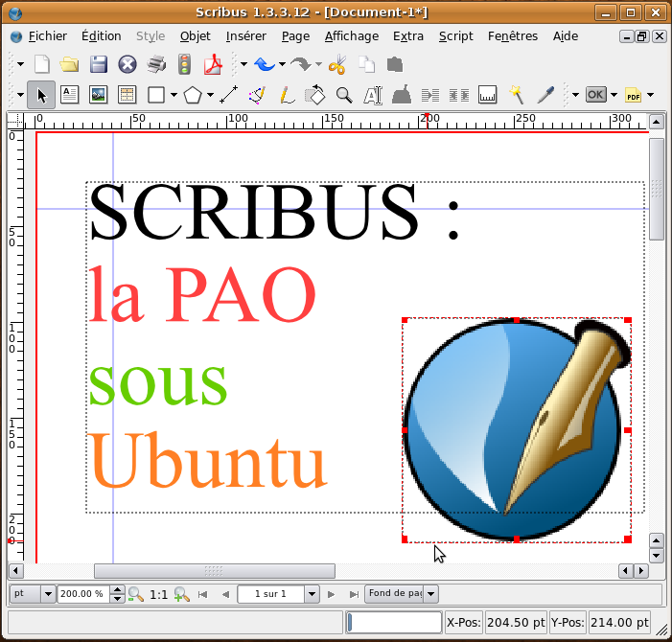Image resolution: width=672 pixels, height=642 pixels.
Task: Insert PDF push button (OK) field
Action: 596,95
